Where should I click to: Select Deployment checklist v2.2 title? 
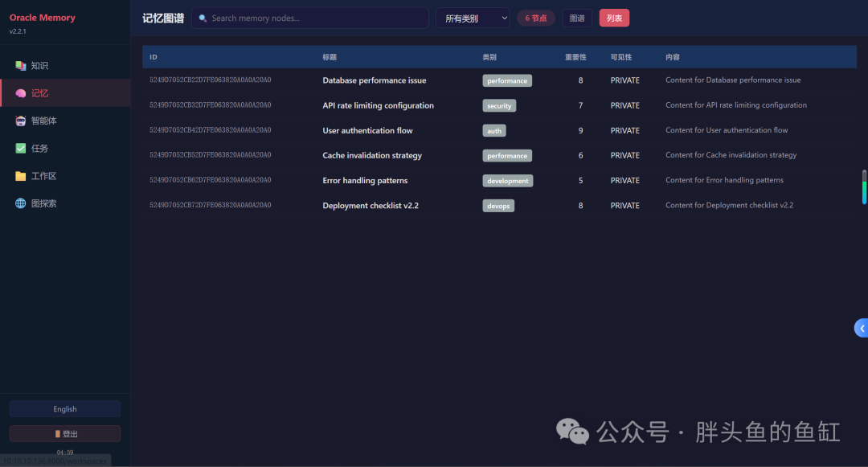coord(371,205)
